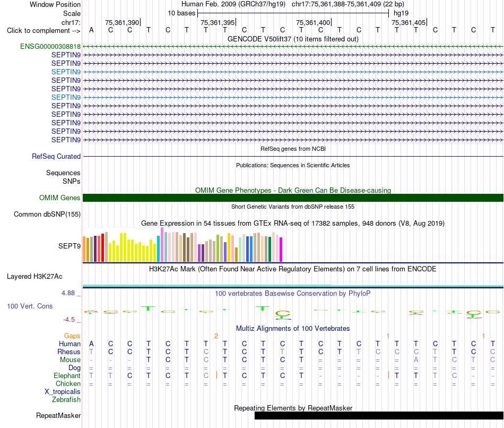Click the magenta bar in GTEx chart
Screen dimensions: 504x428
coord(281,250)
